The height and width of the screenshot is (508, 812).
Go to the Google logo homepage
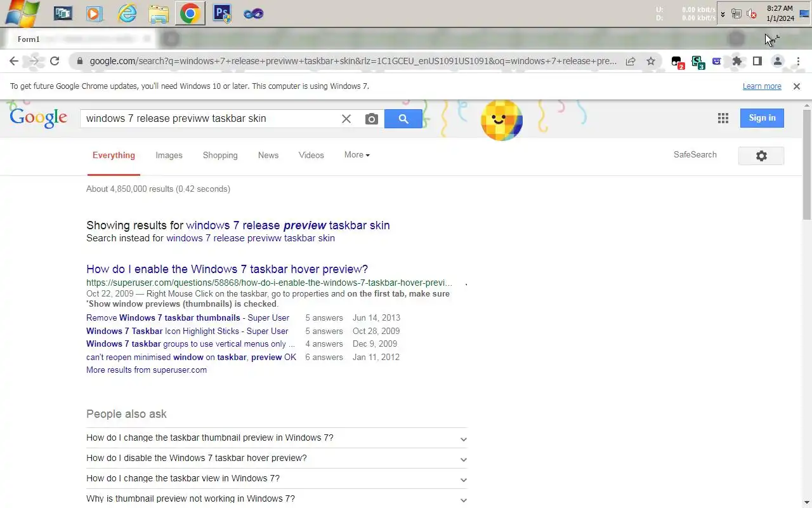pos(38,117)
